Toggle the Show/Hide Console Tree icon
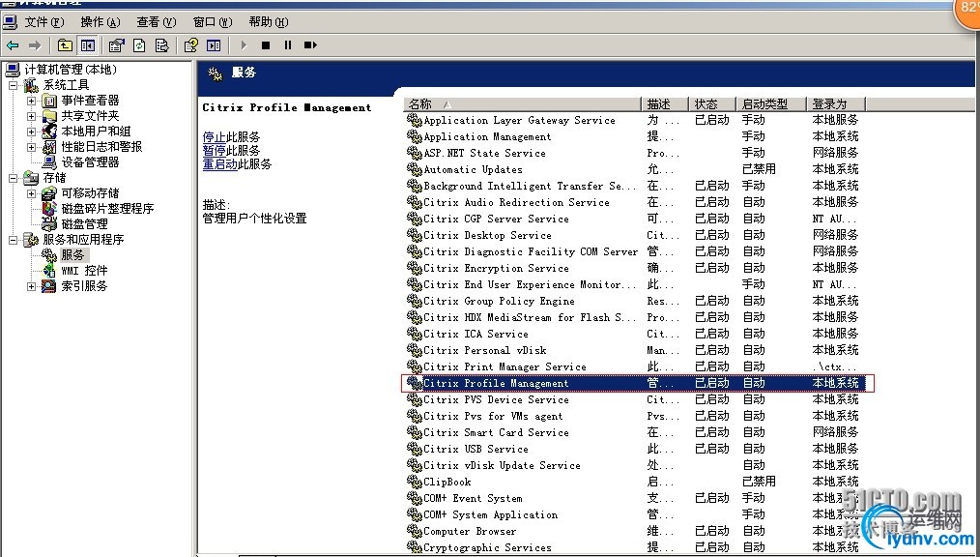 pos(88,45)
